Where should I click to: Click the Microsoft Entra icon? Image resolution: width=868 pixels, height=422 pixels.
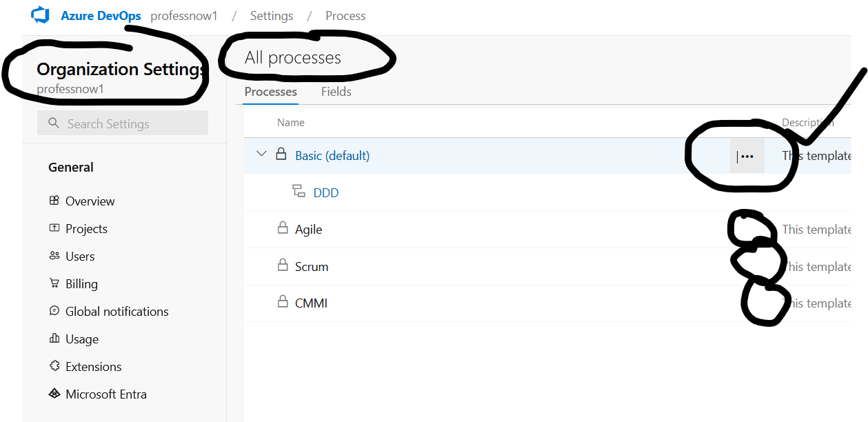(x=54, y=394)
